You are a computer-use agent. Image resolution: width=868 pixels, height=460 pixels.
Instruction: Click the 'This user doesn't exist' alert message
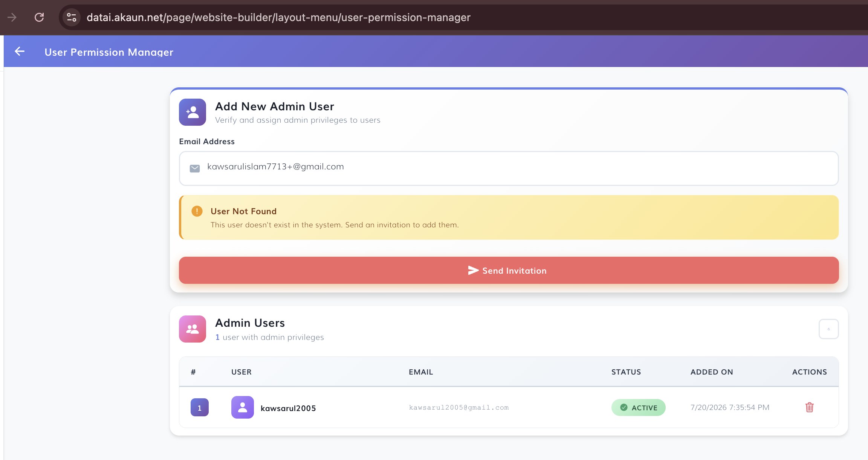click(335, 225)
